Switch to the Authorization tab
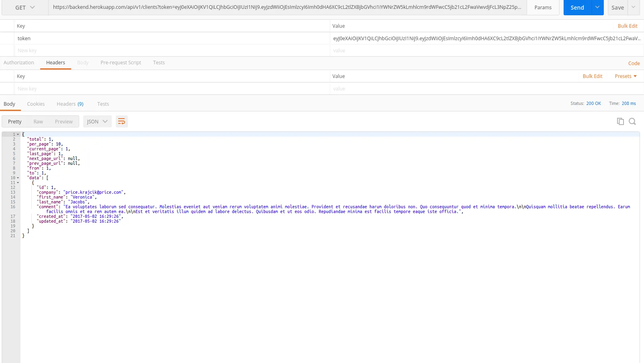644x363 pixels. tap(19, 63)
